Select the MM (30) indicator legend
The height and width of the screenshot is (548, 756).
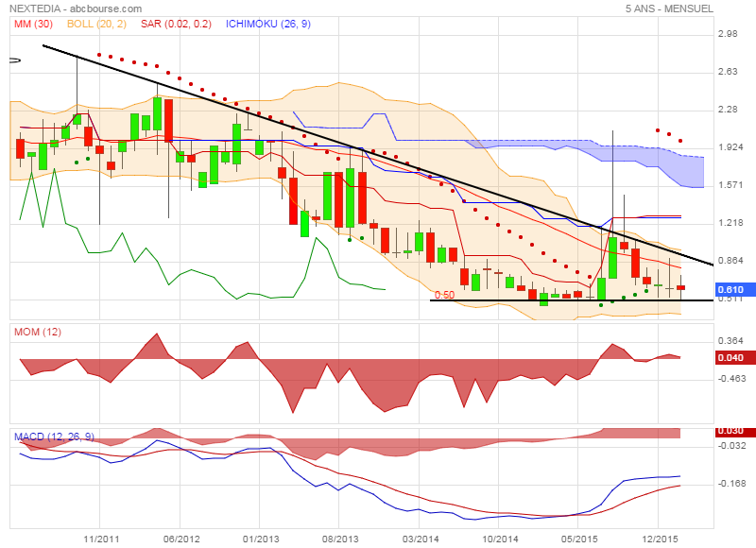(33, 24)
